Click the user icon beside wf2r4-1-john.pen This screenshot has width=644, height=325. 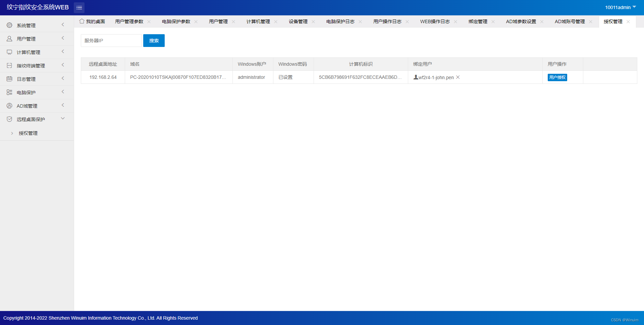pos(416,77)
